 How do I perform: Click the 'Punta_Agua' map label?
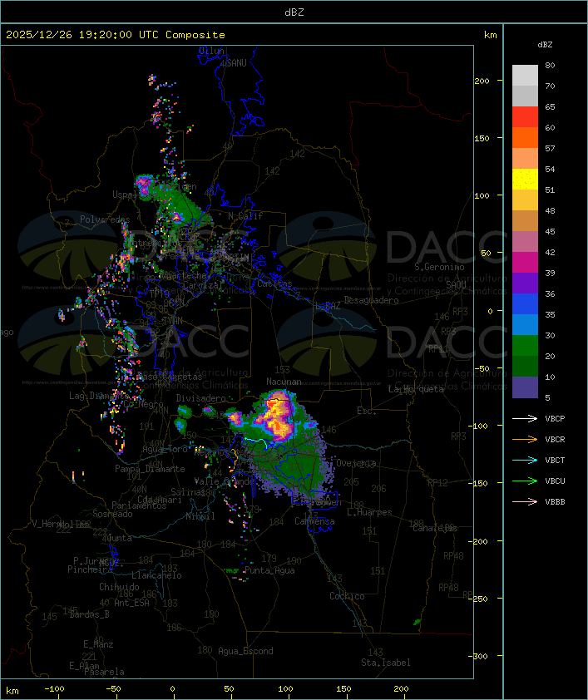(269, 570)
